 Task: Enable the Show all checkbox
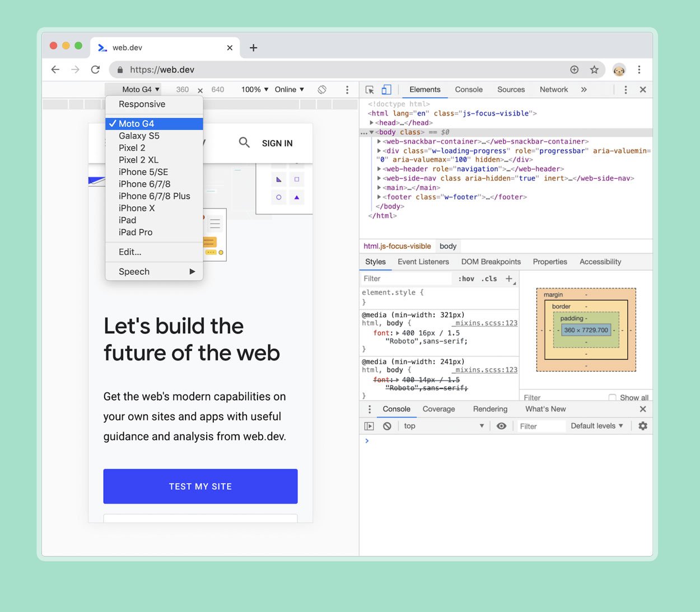coord(612,397)
